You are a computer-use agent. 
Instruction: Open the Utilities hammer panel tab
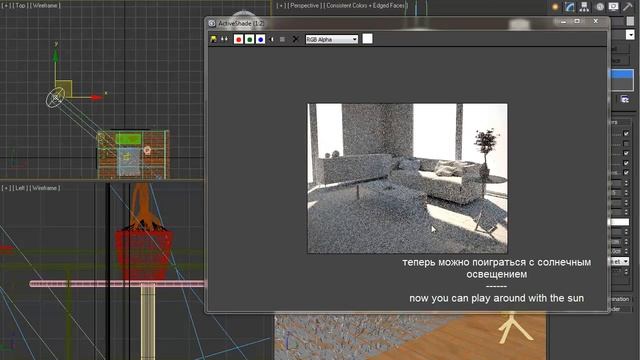tap(628, 7)
